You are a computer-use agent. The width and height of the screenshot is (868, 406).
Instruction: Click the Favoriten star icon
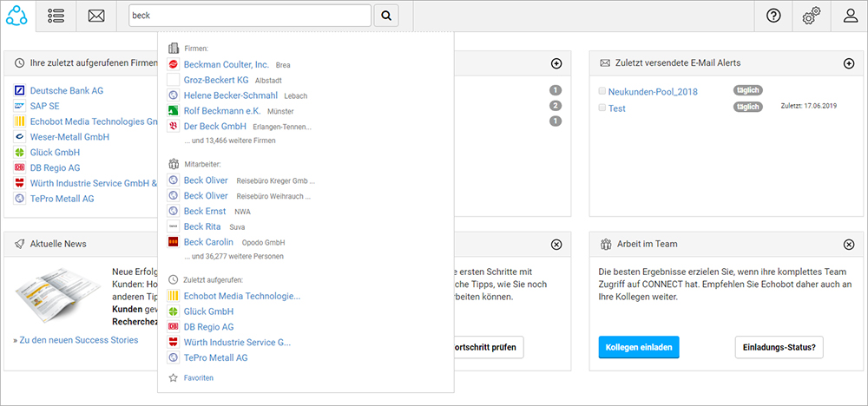pyautogui.click(x=174, y=378)
